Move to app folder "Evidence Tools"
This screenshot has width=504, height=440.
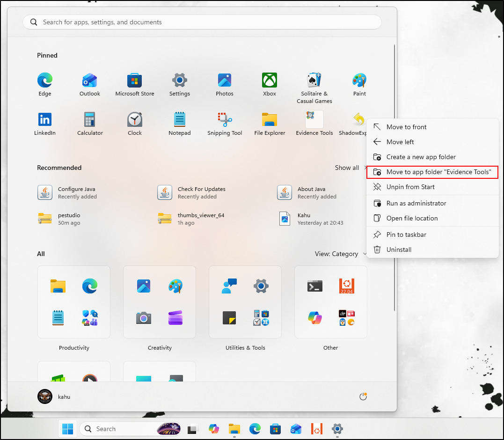pyautogui.click(x=432, y=172)
